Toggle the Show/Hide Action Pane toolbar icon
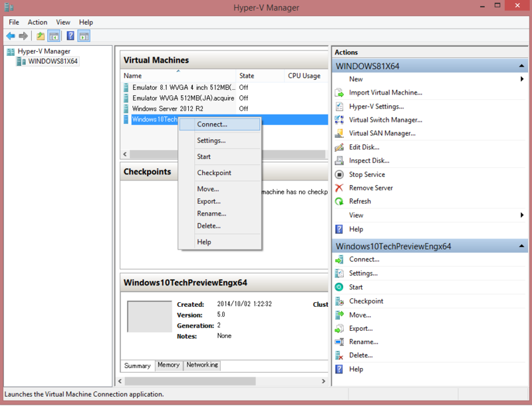The height and width of the screenshot is (406, 532). [x=84, y=36]
